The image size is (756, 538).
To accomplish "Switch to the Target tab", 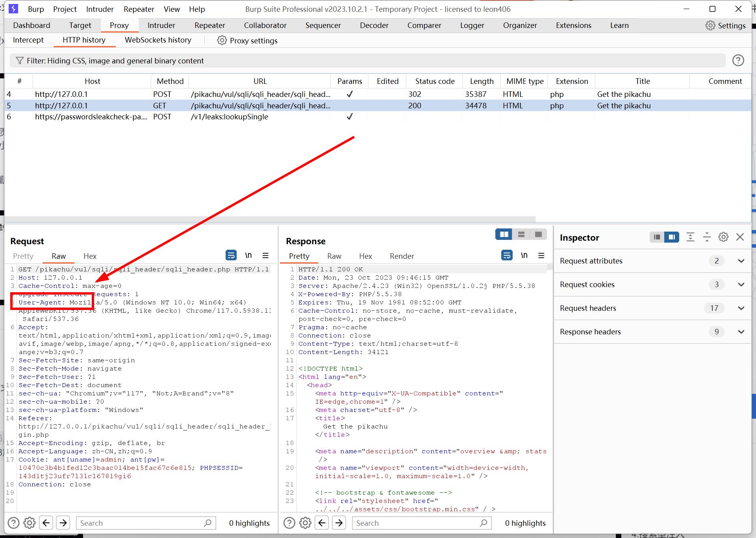I will pyautogui.click(x=80, y=26).
